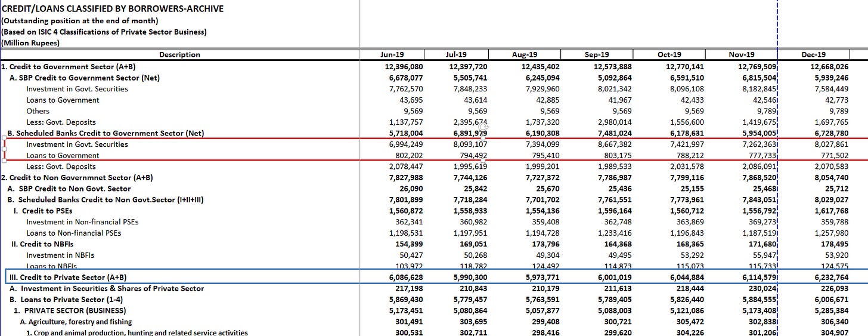
Task: Select row 1. Credit to Government Sector (A+B)
Action: [x=68, y=66]
